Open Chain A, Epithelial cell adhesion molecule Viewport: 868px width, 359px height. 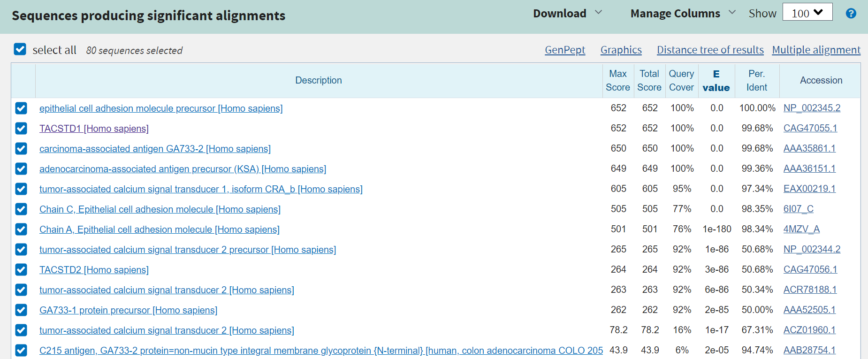[x=160, y=229]
